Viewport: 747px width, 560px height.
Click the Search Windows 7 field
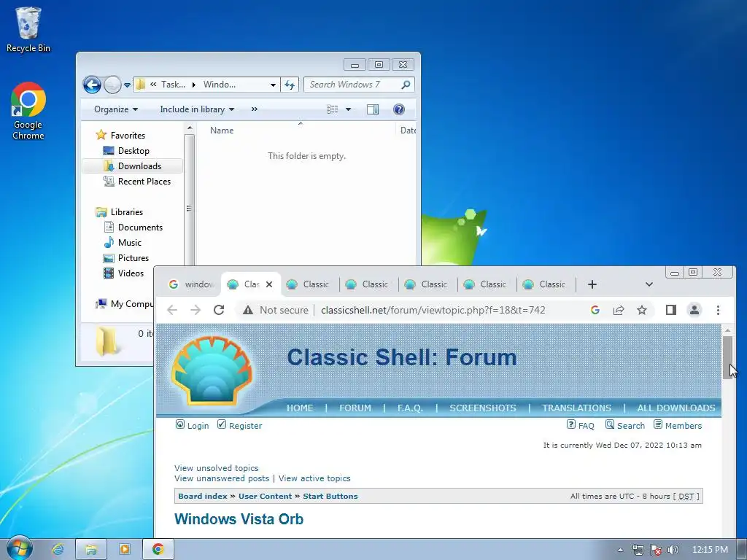[x=352, y=85]
